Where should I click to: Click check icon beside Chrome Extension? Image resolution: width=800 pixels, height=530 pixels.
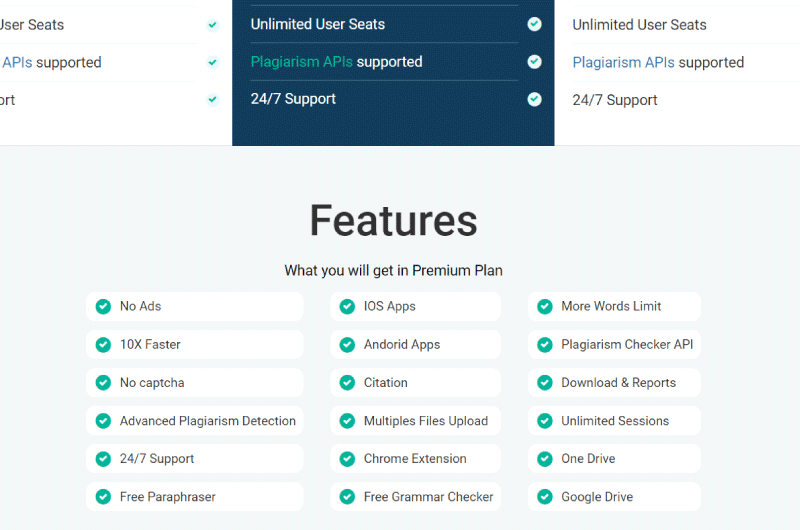(347, 459)
